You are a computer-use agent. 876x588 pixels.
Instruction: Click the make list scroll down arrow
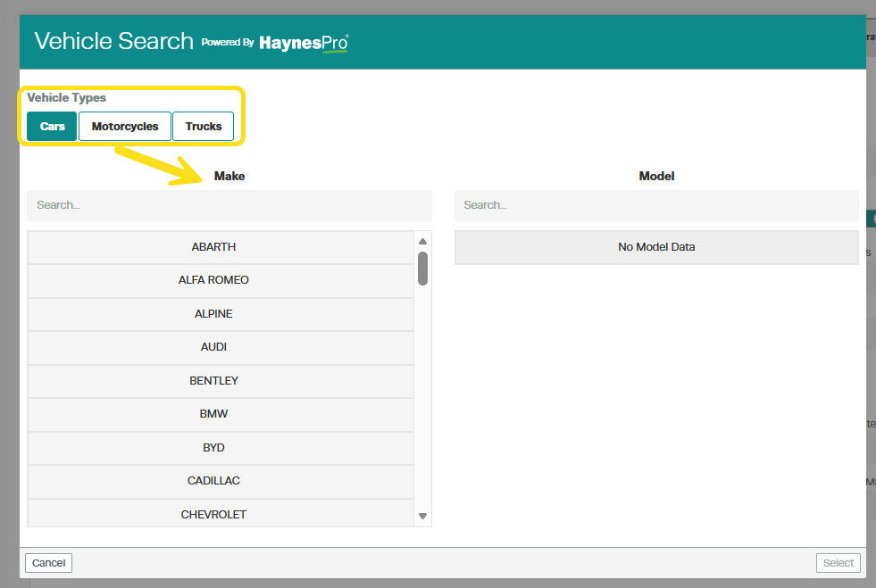pyautogui.click(x=423, y=516)
